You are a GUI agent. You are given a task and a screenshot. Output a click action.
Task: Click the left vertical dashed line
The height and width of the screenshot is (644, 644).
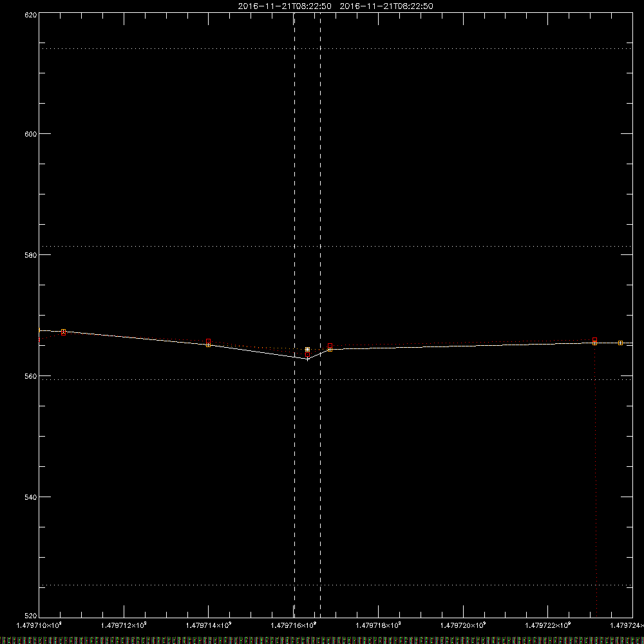tap(294, 315)
